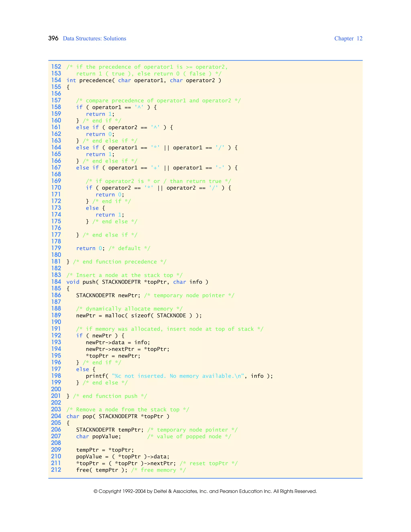Click the printf 'not inserted. No memory available' line

point(179,376)
